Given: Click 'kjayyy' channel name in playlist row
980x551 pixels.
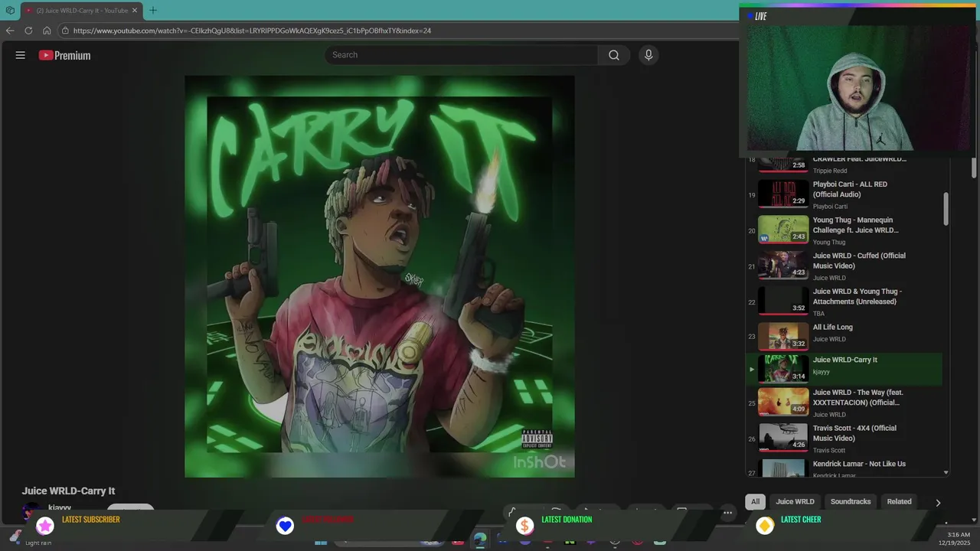Looking at the screenshot, I should (x=822, y=372).
